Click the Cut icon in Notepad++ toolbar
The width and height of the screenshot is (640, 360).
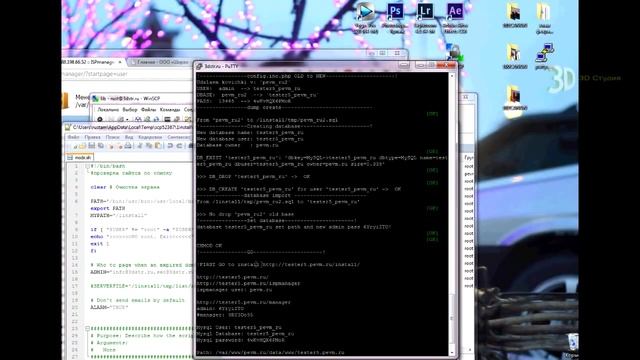[140, 146]
